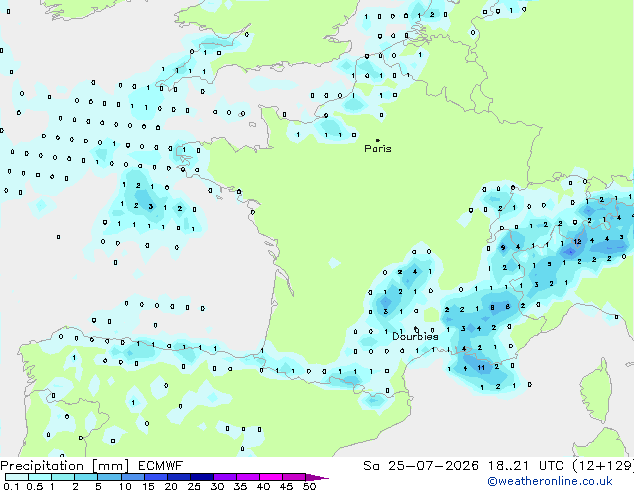Select the 40–45 mm magenta legend swatch
Viewport: 634px width, 490px height.
[271, 477]
